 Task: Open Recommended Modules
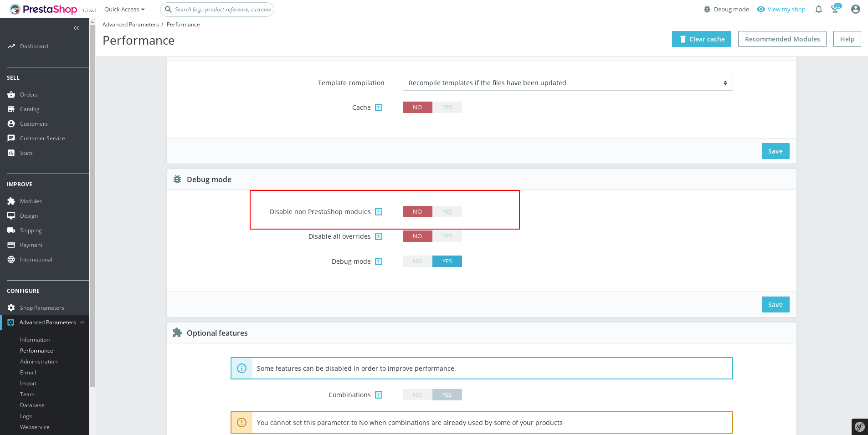(781, 39)
